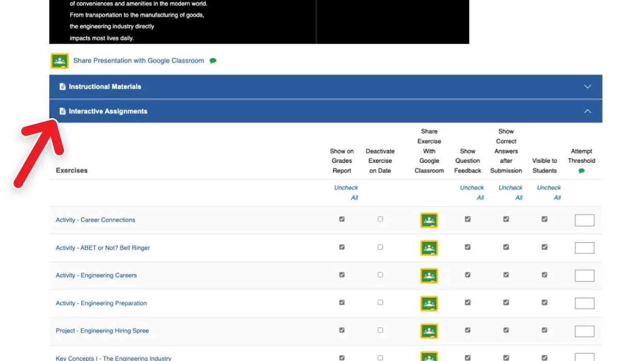Click Attempt Threshold field for Engineering Preparation
The width and height of the screenshot is (644, 361).
coord(585,304)
